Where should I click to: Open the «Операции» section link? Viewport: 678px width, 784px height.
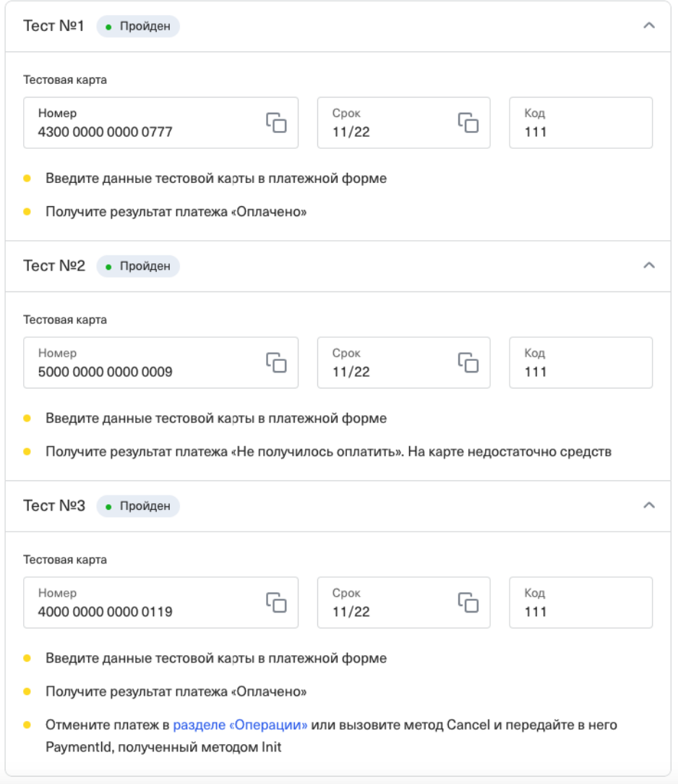tap(241, 725)
